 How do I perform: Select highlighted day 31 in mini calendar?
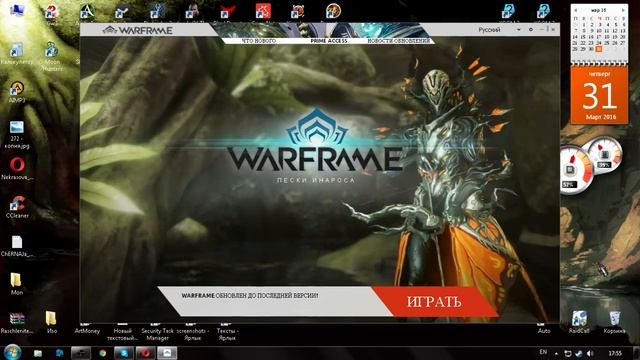click(599, 49)
